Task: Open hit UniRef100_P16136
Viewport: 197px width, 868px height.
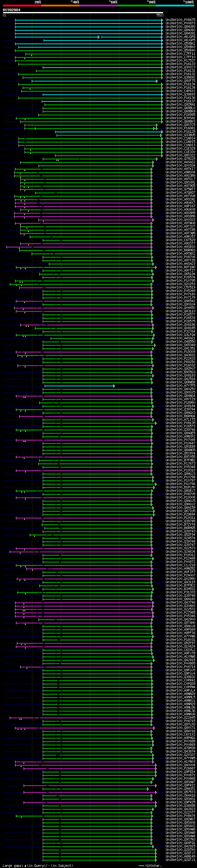Action: point(180,98)
